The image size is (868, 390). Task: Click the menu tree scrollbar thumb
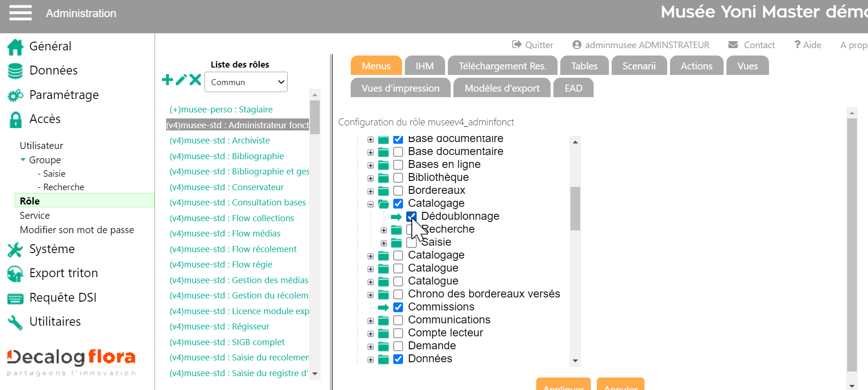pyautogui.click(x=575, y=208)
